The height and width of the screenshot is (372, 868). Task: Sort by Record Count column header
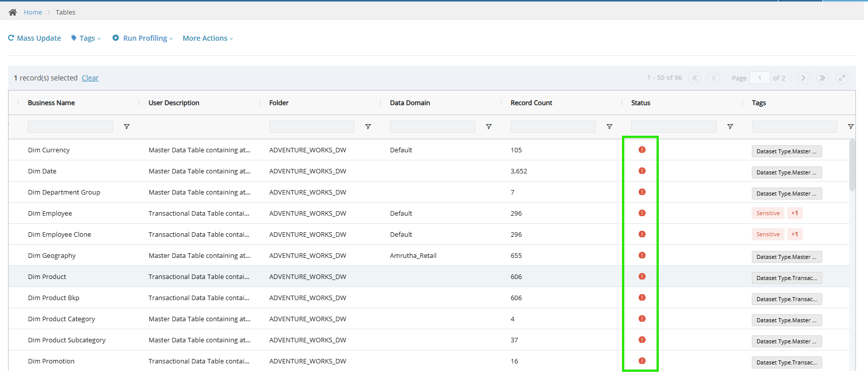tap(531, 103)
